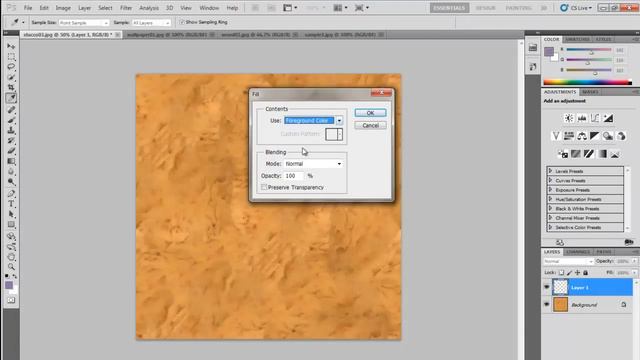The height and width of the screenshot is (360, 640).
Task: Expand Curves Presets
Action: pyautogui.click(x=550, y=180)
